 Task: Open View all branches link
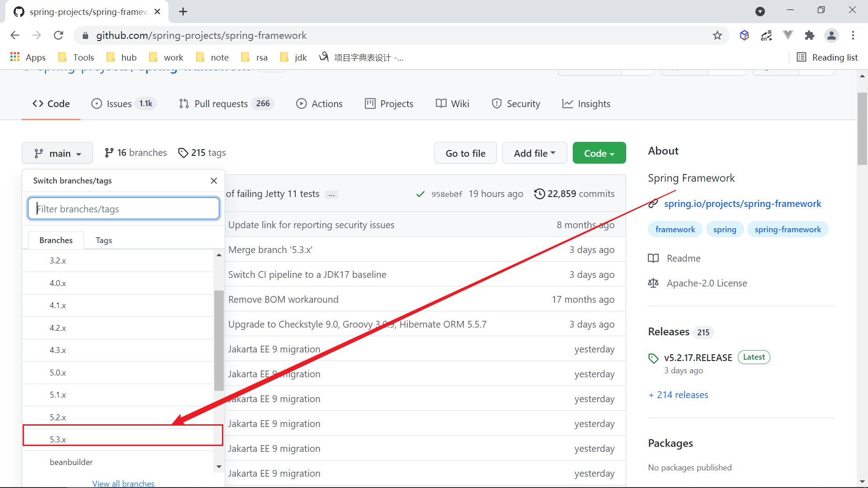tap(123, 483)
